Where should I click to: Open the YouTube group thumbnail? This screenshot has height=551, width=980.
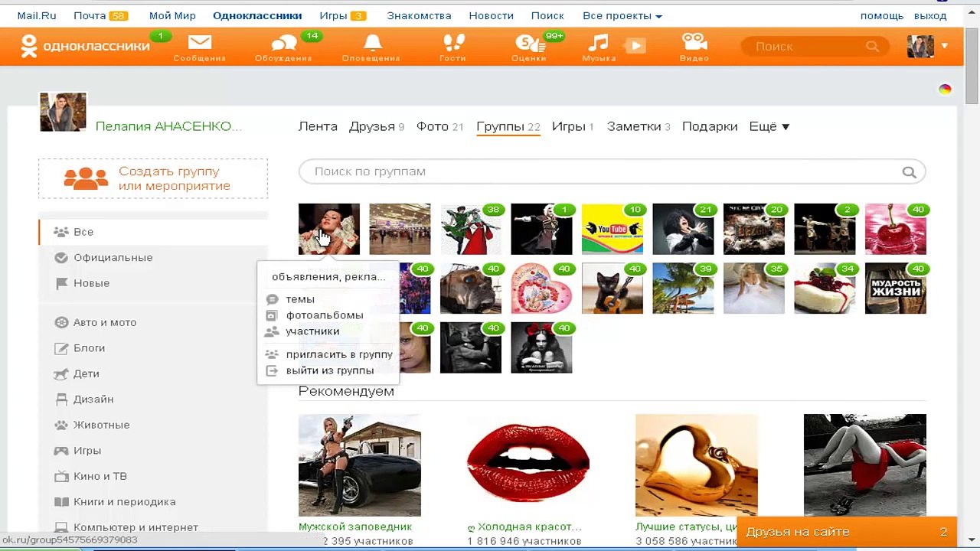tap(612, 229)
